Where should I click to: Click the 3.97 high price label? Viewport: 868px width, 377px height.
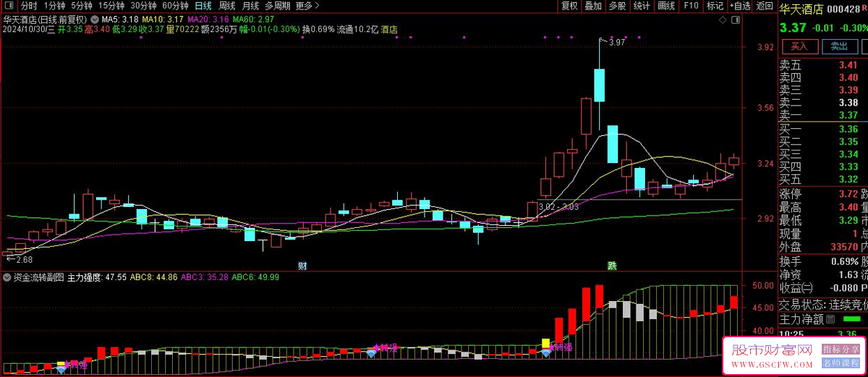click(x=617, y=43)
